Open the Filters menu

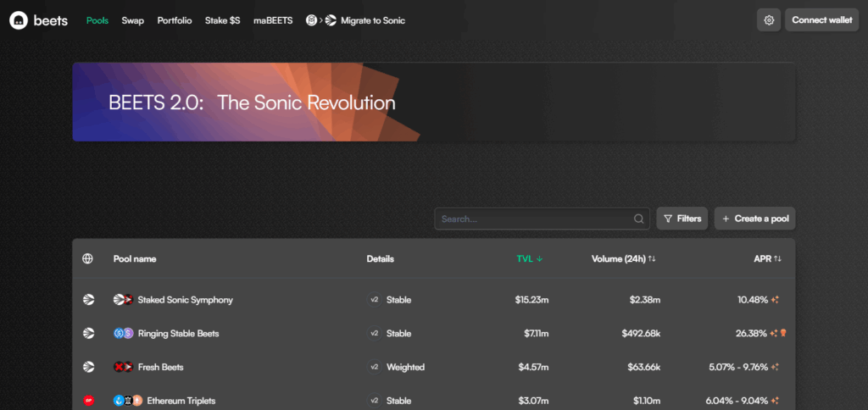[x=682, y=219]
